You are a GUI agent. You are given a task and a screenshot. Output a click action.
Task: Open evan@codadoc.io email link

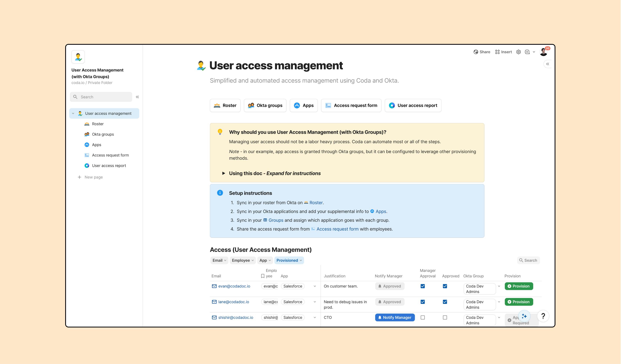click(234, 286)
